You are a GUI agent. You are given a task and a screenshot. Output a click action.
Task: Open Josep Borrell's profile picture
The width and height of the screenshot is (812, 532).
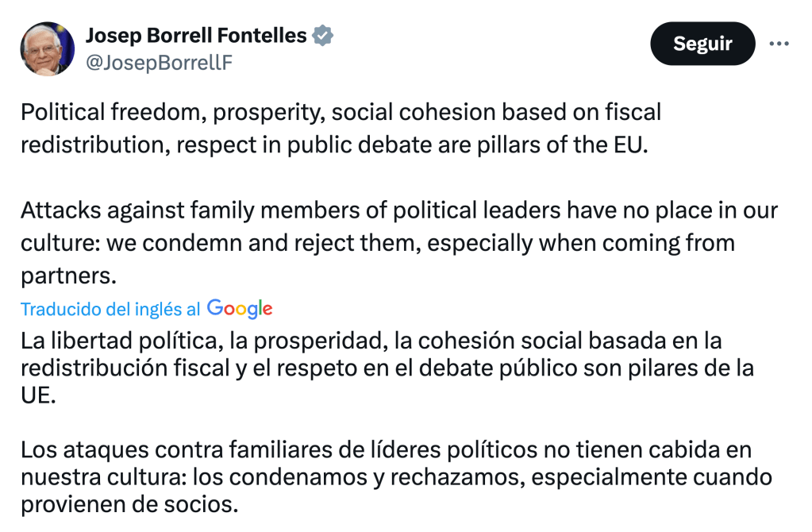[48, 49]
